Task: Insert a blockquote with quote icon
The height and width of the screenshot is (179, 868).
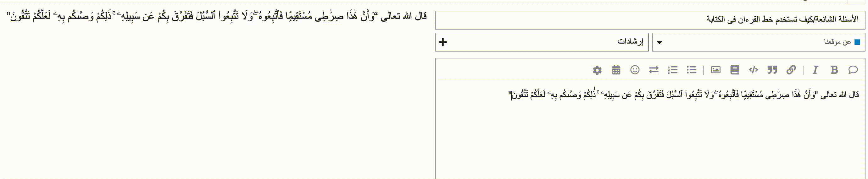Action: pos(772,70)
